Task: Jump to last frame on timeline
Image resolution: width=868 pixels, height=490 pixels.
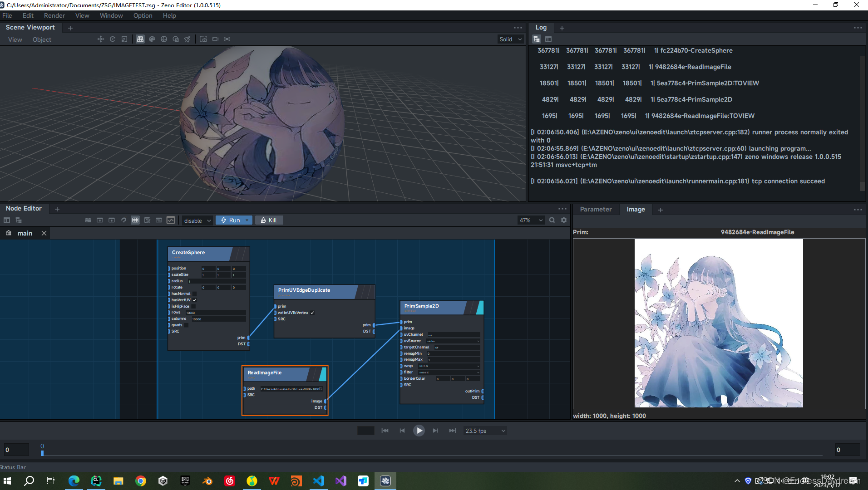Action: click(x=453, y=431)
